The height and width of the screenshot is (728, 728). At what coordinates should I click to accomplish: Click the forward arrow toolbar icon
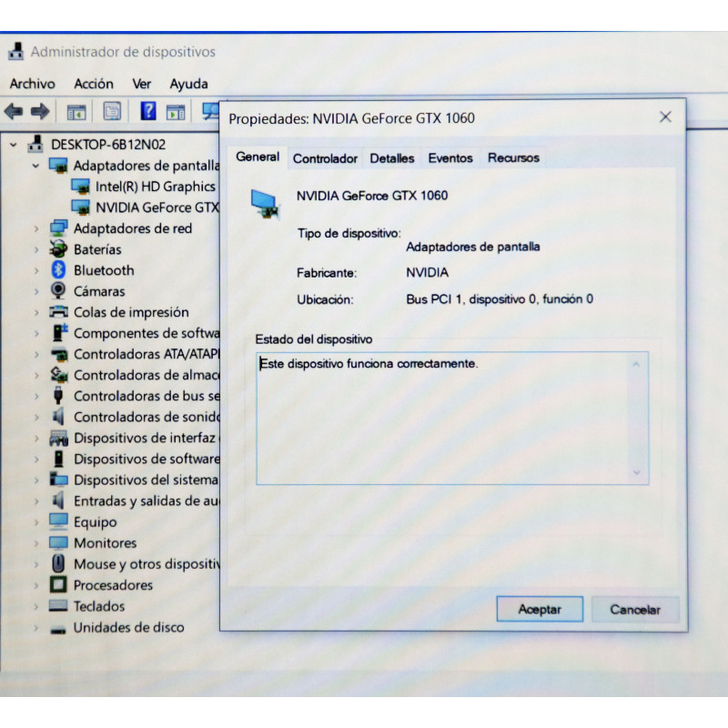pos(40,112)
